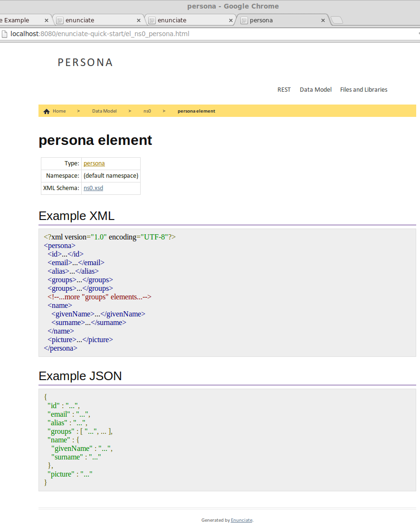
Task: Close the persona tab
Action: (323, 20)
